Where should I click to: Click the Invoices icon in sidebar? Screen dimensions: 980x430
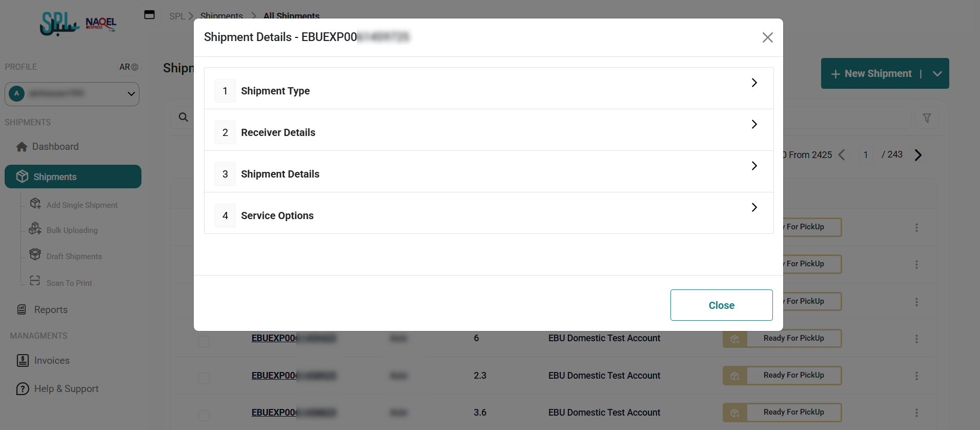(23, 361)
